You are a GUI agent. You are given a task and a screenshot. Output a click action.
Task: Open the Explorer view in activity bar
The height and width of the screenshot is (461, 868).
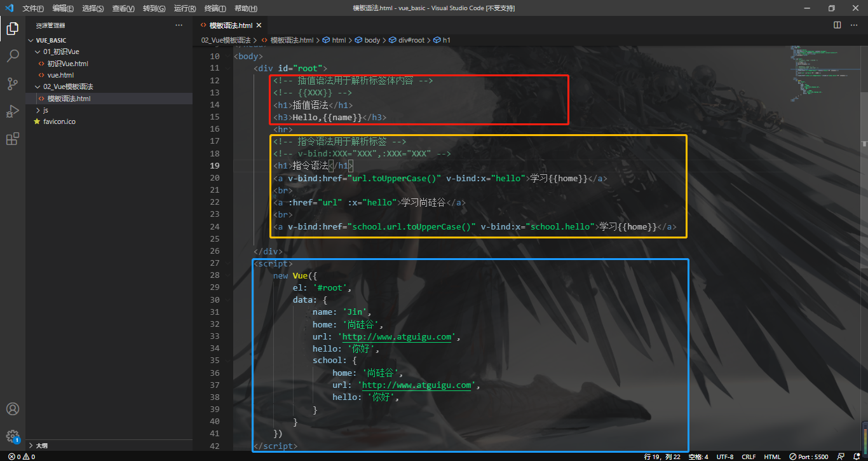point(13,28)
